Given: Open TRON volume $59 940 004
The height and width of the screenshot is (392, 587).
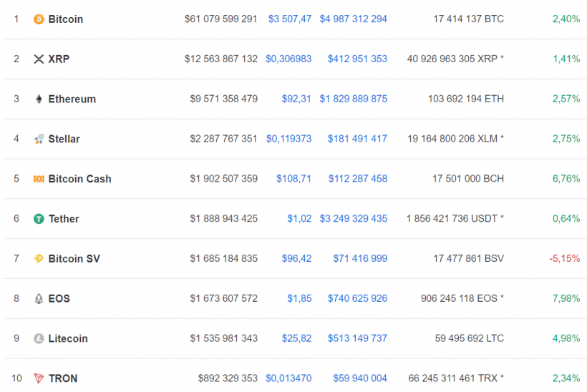Looking at the screenshot, I should coord(360,378).
